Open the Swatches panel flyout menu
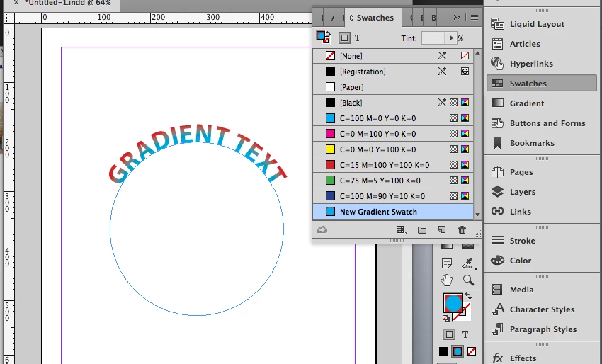This screenshot has height=364, width=602. (x=475, y=17)
